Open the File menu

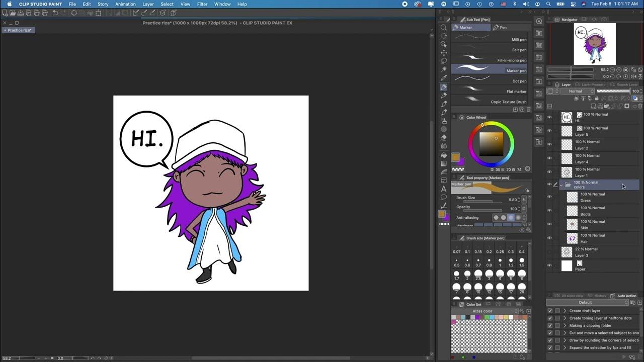[x=72, y=4]
